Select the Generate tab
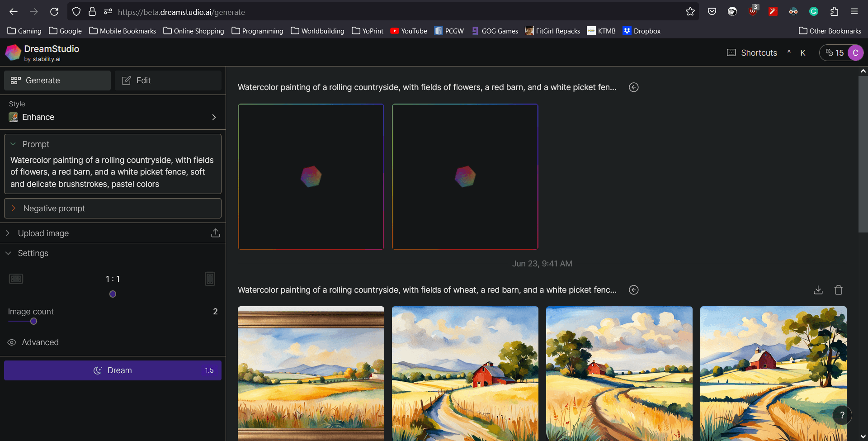 click(57, 81)
